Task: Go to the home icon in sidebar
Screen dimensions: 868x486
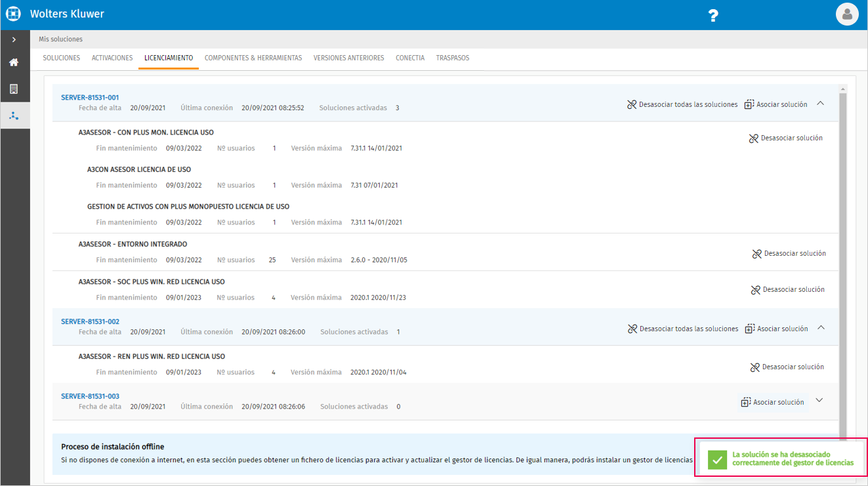Action: coord(14,62)
